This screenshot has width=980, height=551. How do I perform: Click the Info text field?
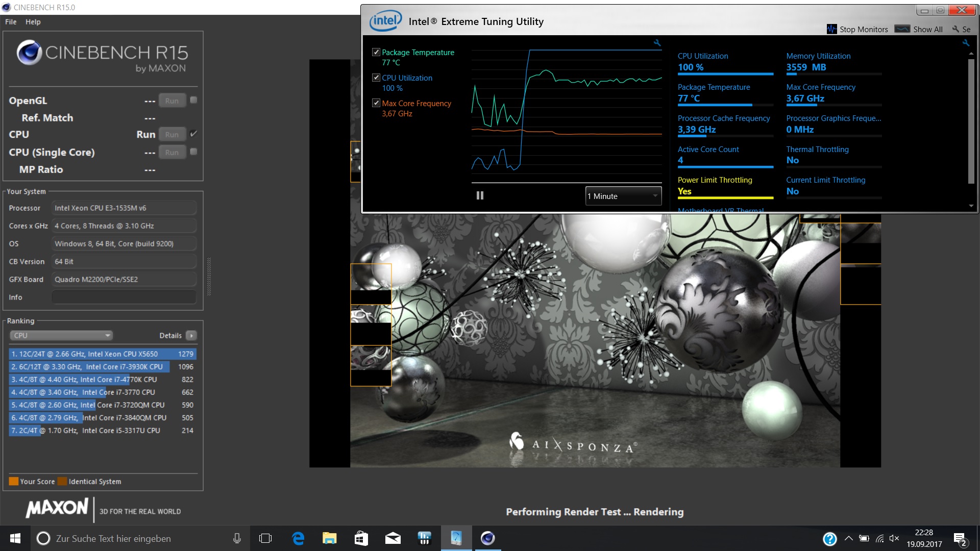pos(124,297)
